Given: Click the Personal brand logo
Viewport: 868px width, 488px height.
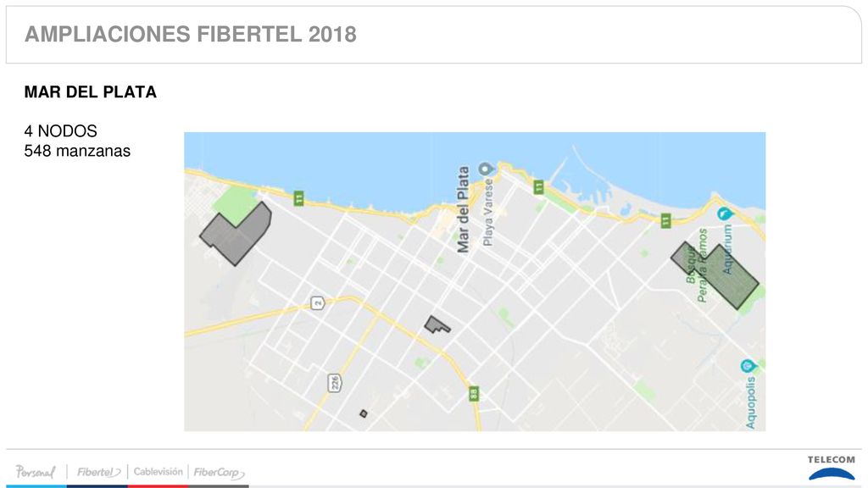Looking at the screenshot, I should coord(36,472).
